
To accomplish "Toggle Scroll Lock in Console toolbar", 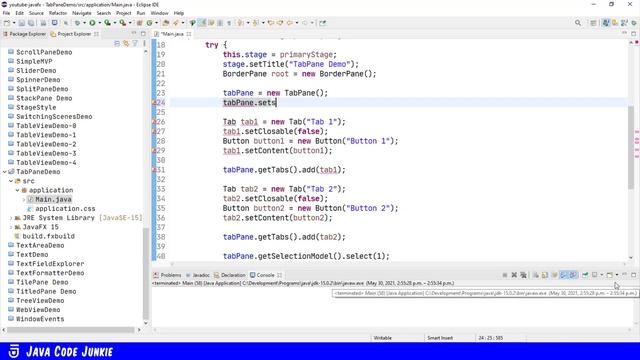I will [545, 275].
